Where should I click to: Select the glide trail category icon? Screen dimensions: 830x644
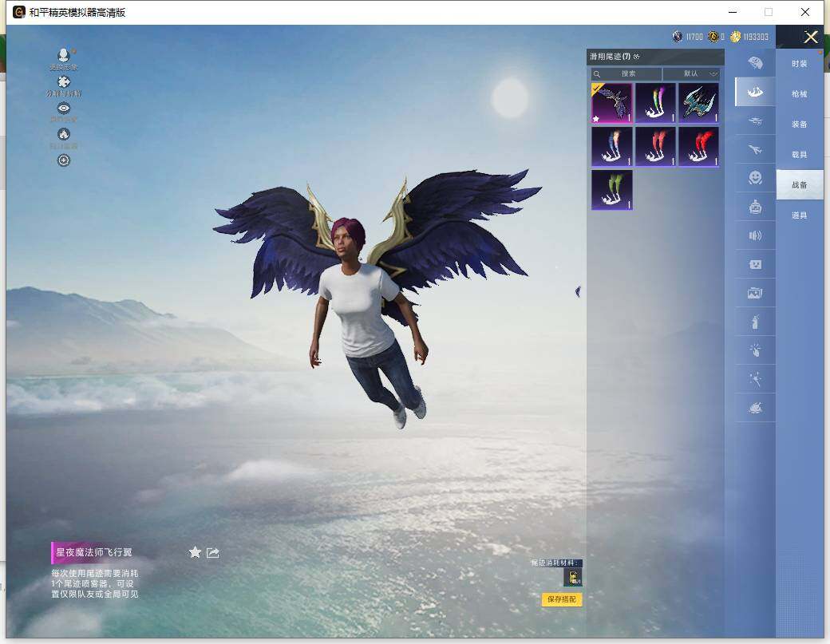click(755, 92)
